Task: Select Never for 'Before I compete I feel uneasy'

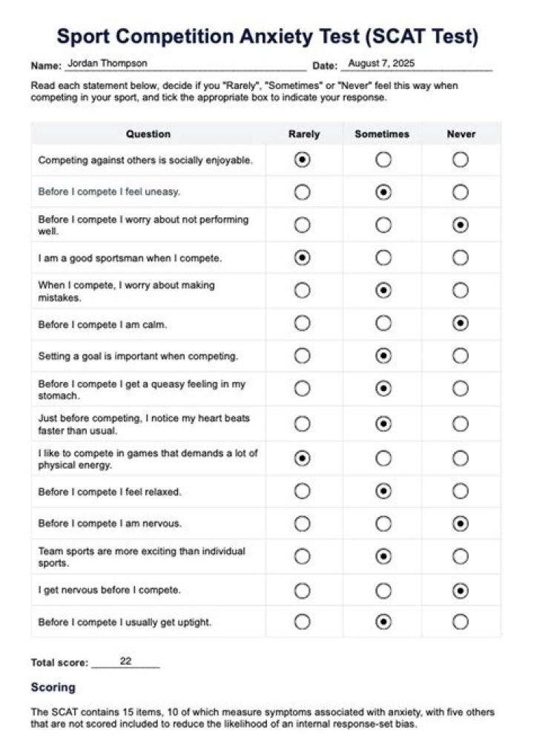Action: coord(461,192)
